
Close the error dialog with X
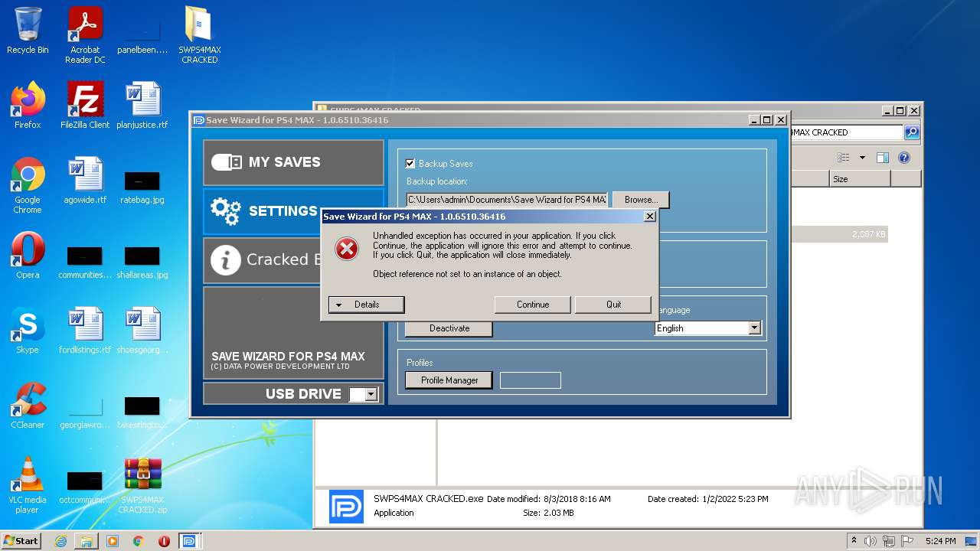pos(650,217)
